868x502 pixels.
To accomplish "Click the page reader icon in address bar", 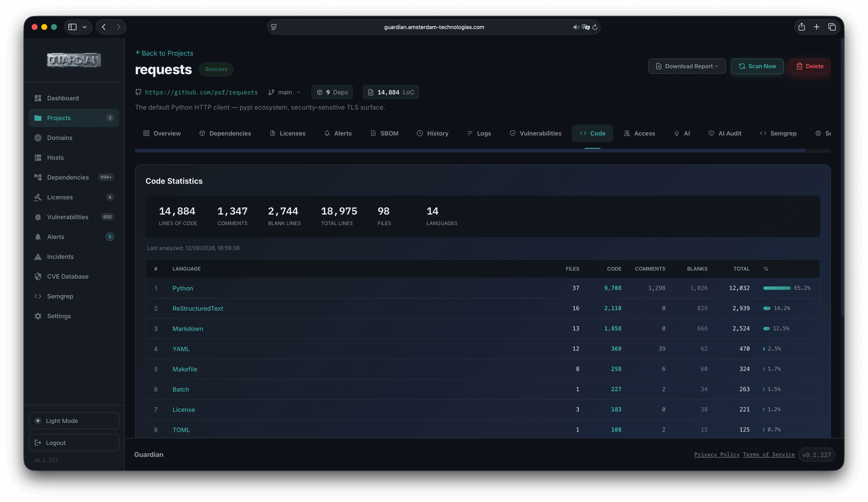I will 274,27.
